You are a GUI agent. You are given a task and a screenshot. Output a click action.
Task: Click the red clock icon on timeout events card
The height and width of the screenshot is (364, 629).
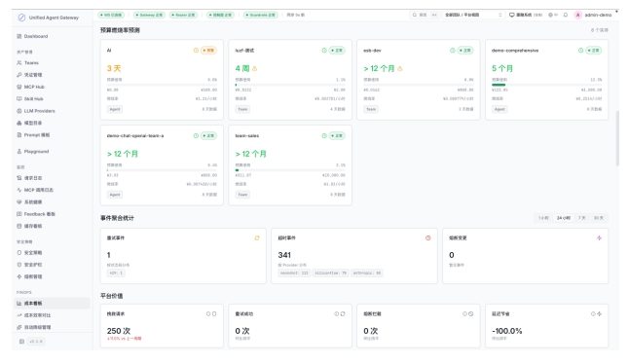428,237
